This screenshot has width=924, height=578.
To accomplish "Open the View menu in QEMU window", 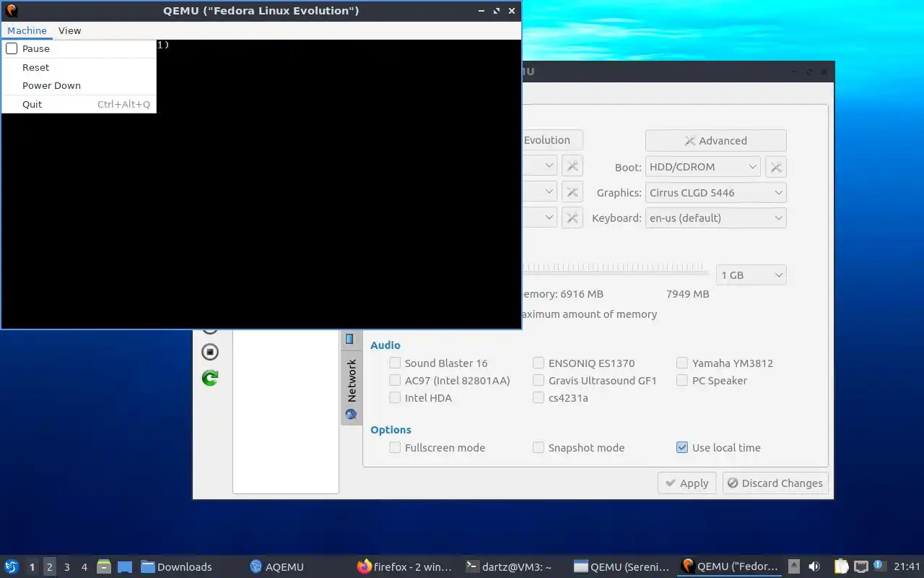I will (x=69, y=30).
